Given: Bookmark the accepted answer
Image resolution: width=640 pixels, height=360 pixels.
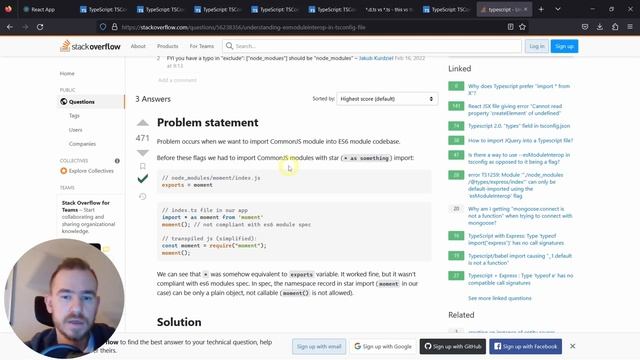Looking at the screenshot, I should (x=142, y=166).
